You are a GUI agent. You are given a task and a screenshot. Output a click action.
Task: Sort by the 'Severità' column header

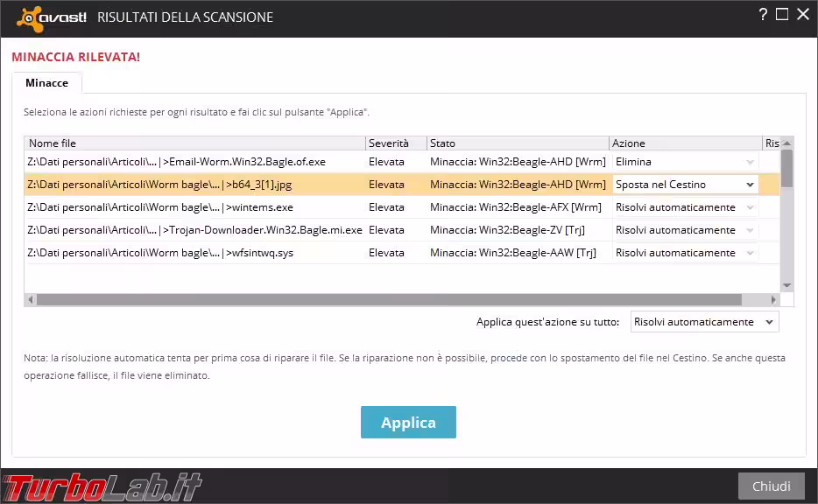tap(395, 143)
